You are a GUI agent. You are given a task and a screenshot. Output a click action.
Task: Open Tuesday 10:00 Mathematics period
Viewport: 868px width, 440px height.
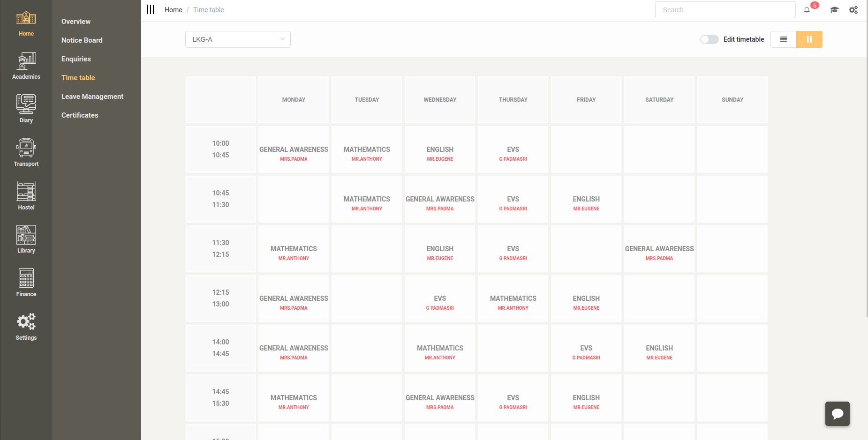coord(367,149)
